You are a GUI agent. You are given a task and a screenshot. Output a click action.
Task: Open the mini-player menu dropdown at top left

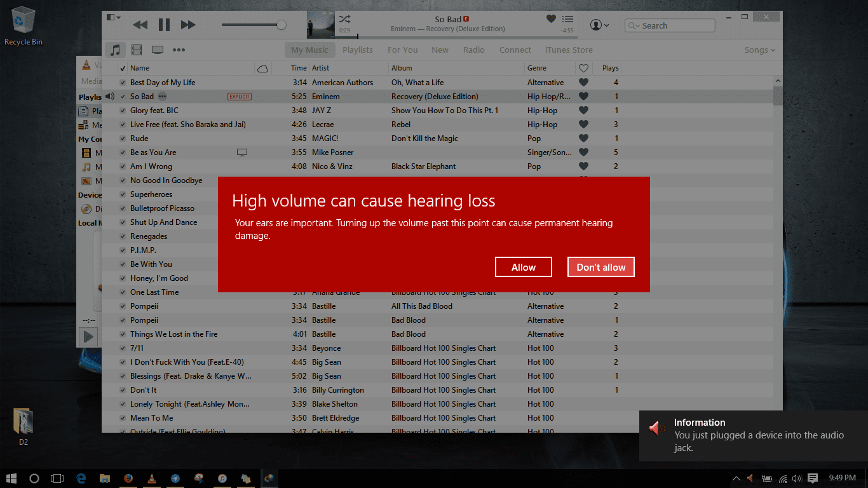pos(114,17)
